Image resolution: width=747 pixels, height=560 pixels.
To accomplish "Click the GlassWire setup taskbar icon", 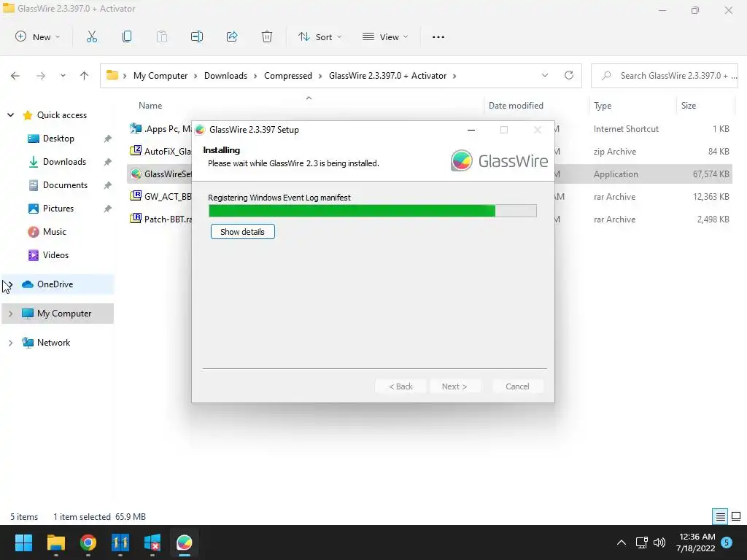I will (x=185, y=542).
